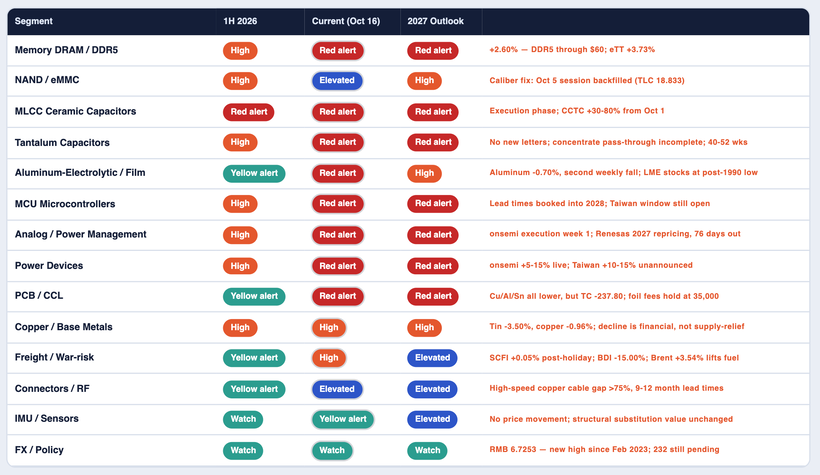This screenshot has width=820, height=475.
Task: Click the 1H 2026 column header
Action: 240,21
